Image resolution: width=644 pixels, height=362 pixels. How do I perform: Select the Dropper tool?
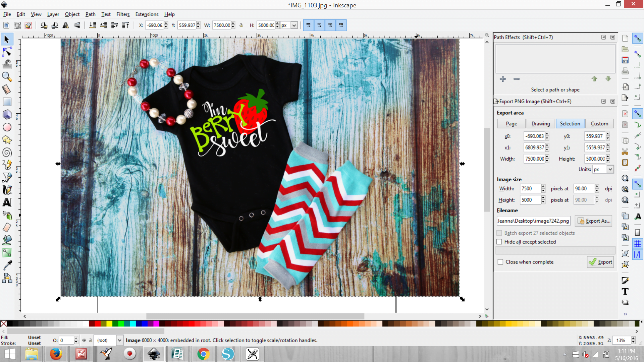(x=7, y=265)
